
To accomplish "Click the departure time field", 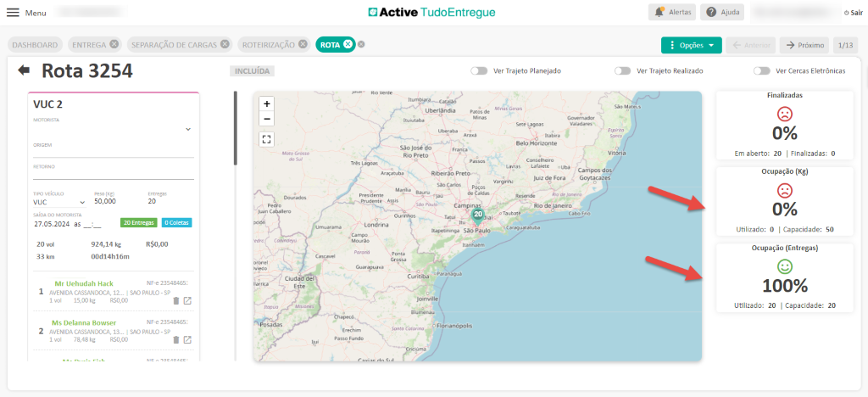I will 93,224.
